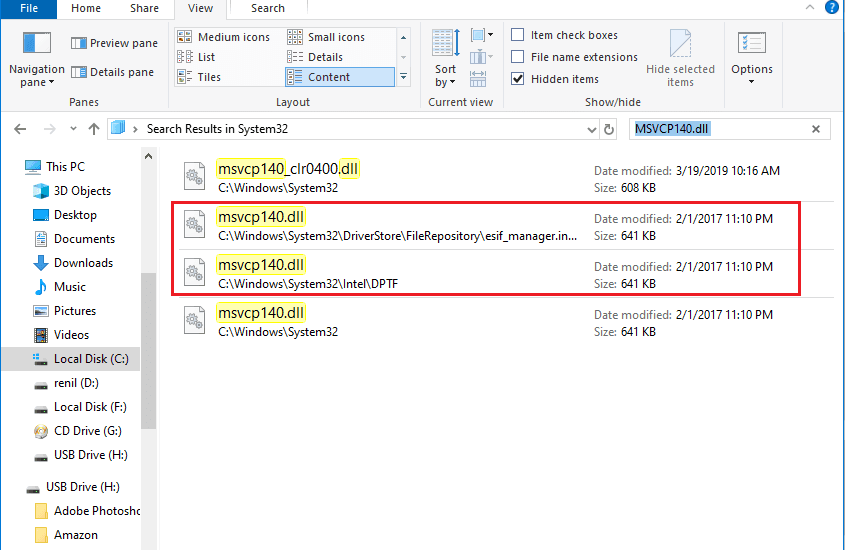This screenshot has height=550, width=845.
Task: Open the File tab
Action: pos(29,9)
